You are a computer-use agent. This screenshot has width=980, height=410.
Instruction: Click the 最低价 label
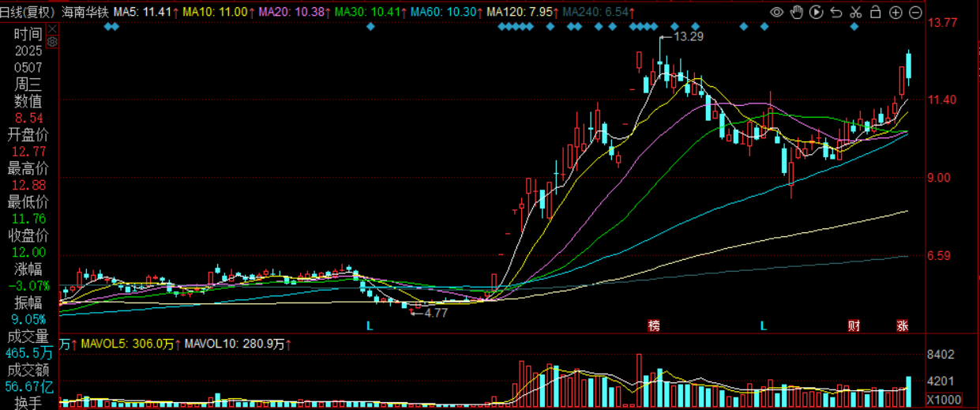click(28, 201)
